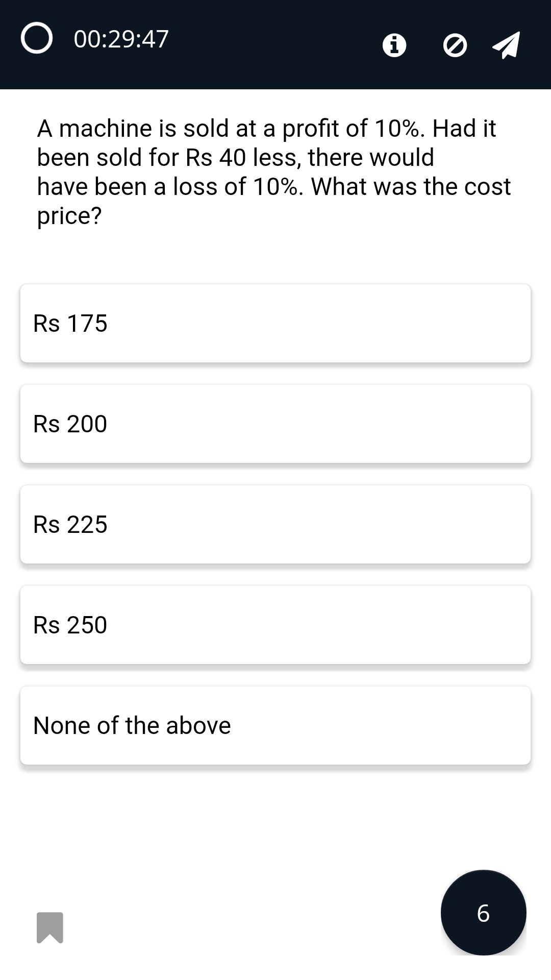Choose the Rs 200 answer

click(x=70, y=424)
